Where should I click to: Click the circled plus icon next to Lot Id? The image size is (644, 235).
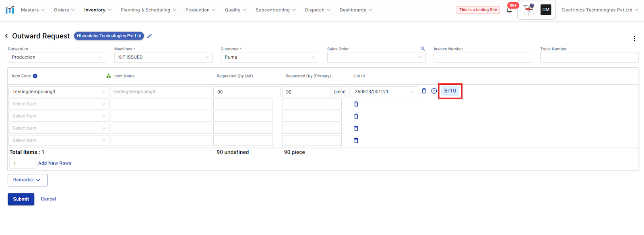(434, 91)
